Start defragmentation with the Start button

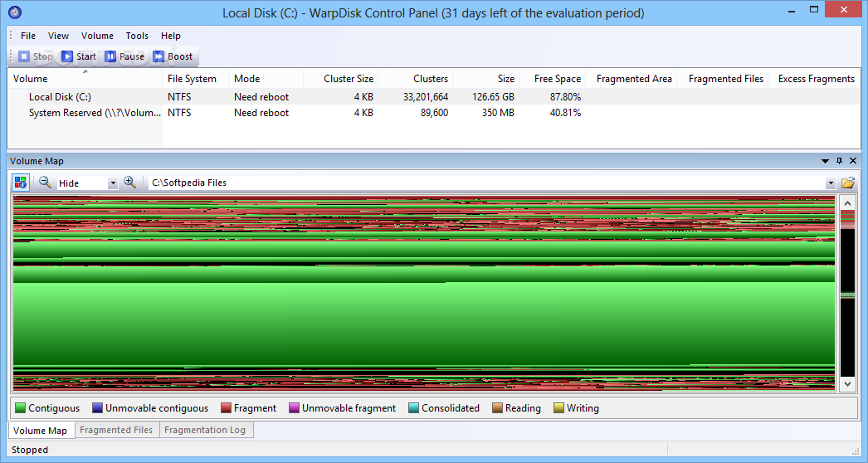coord(79,56)
